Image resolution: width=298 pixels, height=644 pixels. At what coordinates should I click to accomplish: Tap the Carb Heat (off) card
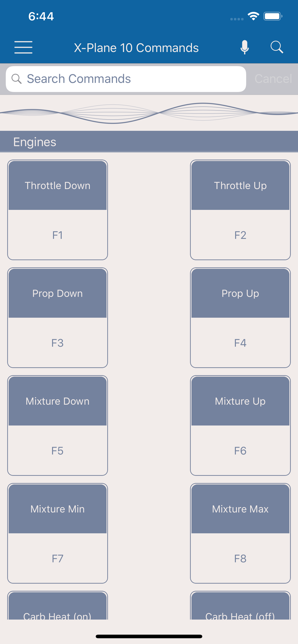click(240, 605)
